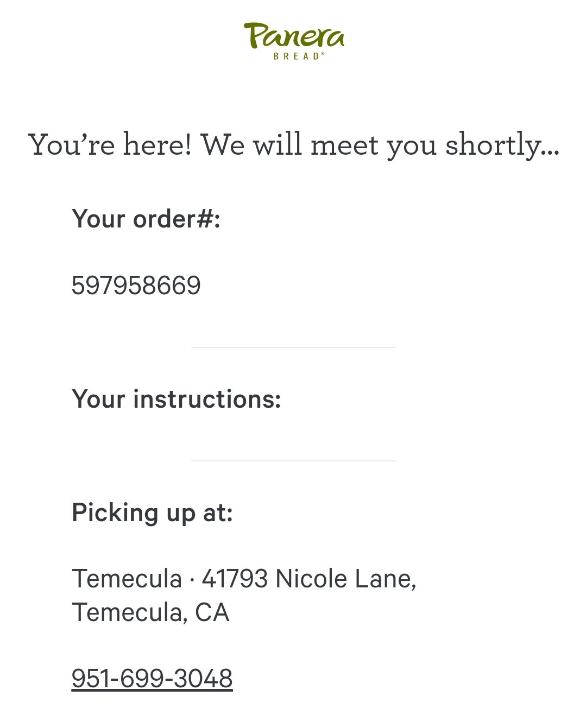
Task: Click "Nicole Lane" in the address
Action: click(345, 579)
